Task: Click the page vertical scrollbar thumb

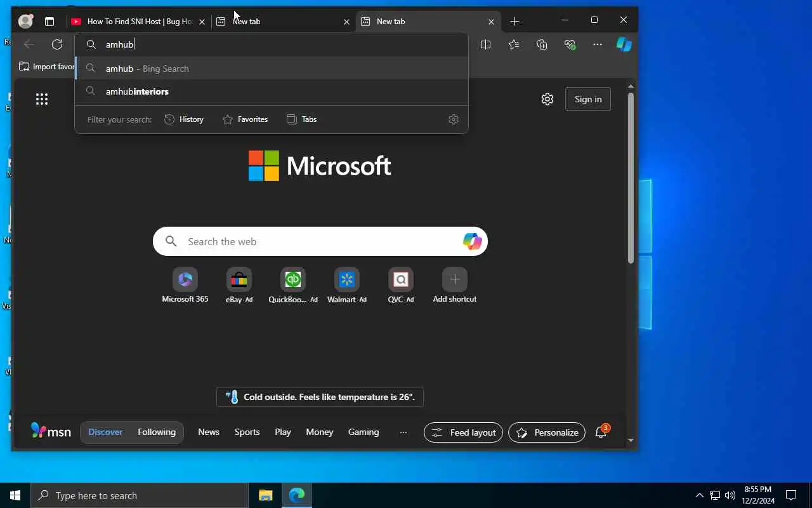Action: pos(631,178)
